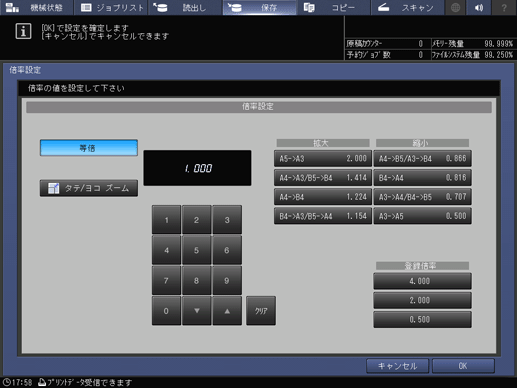Tap keypad digit 3

point(227,220)
